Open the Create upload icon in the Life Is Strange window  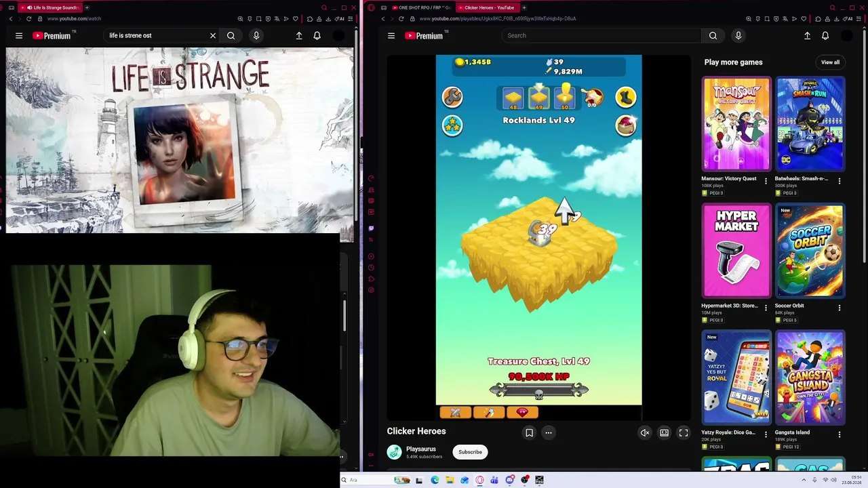click(299, 35)
